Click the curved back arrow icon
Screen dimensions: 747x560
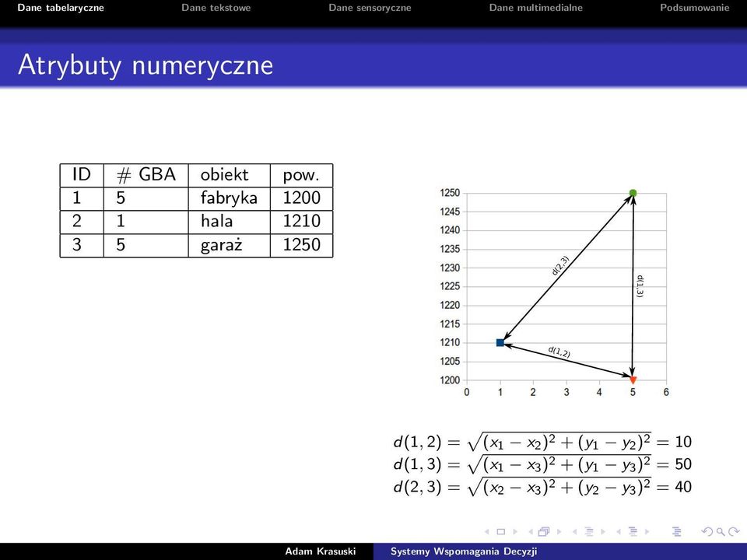(707, 531)
